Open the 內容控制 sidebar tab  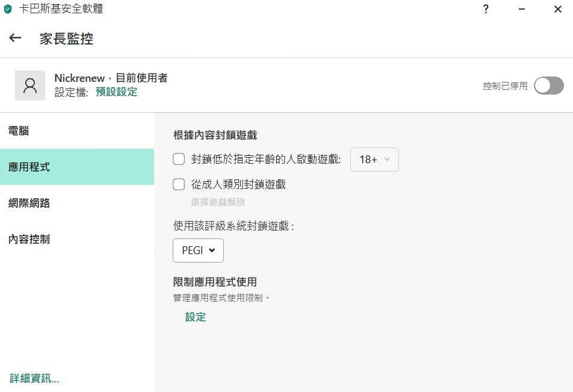click(77, 239)
